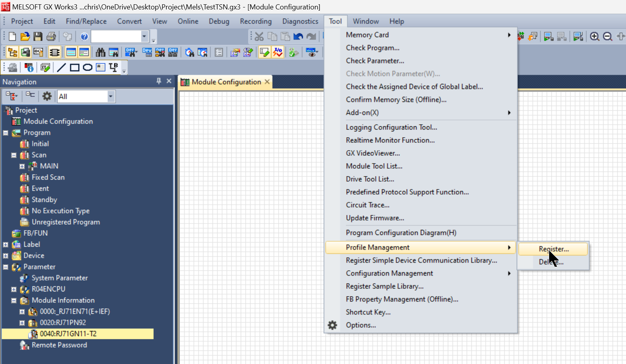Click the Zoom Out magnifier icon
Screen dimensions: 626x364
coord(608,36)
